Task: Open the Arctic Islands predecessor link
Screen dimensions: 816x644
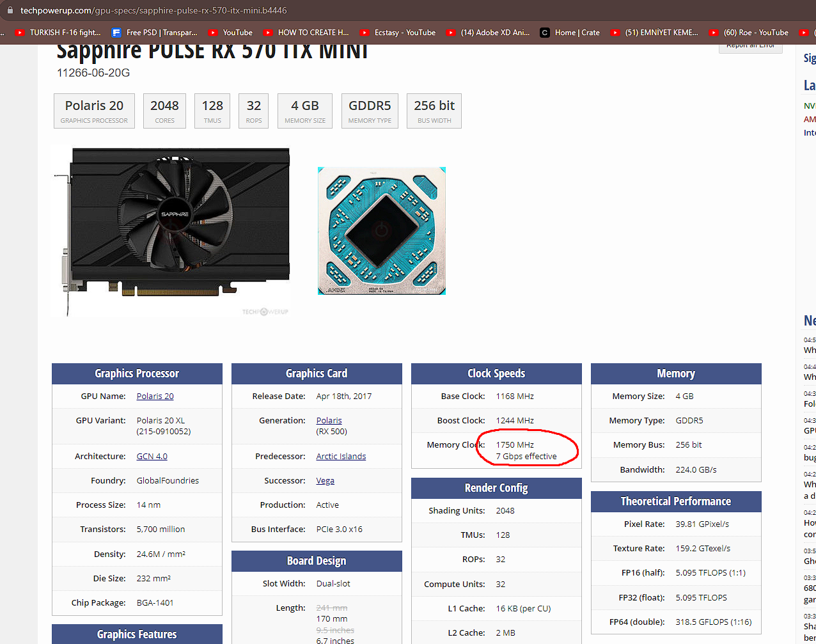Action: point(341,456)
